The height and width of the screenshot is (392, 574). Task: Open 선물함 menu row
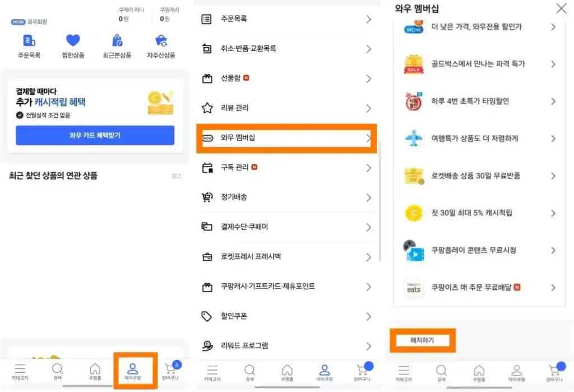click(286, 79)
